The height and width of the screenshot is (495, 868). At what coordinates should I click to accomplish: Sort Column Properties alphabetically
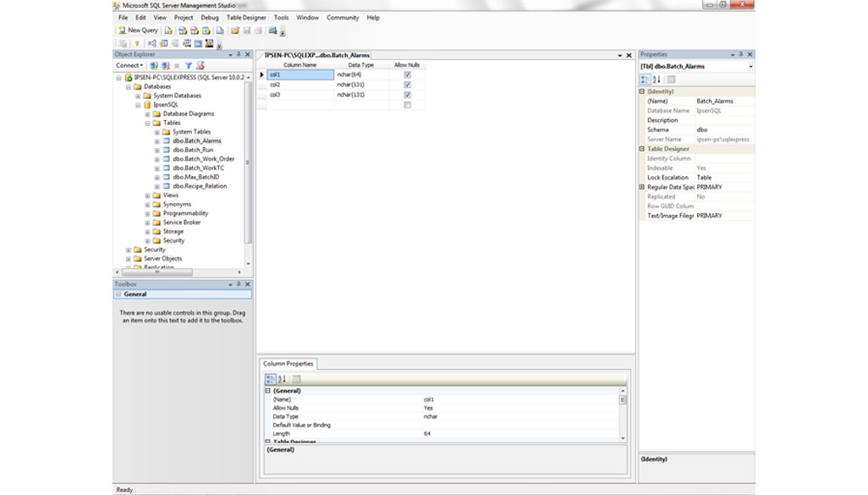coord(283,379)
